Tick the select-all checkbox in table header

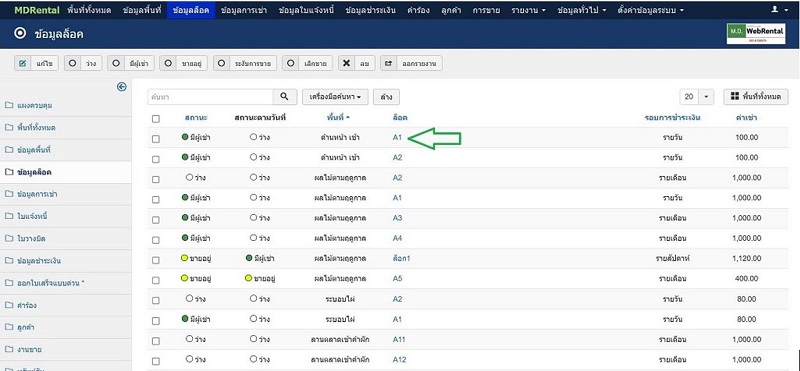(156, 118)
